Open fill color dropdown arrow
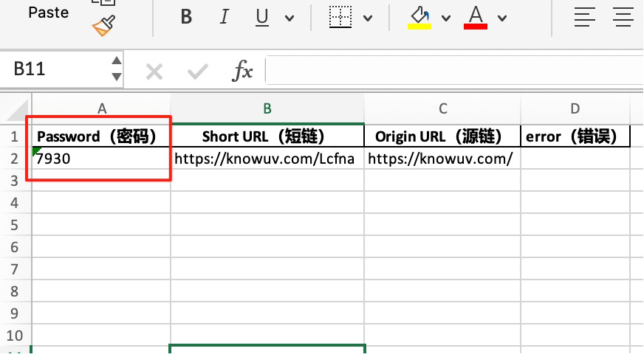The height and width of the screenshot is (354, 644). [x=446, y=18]
